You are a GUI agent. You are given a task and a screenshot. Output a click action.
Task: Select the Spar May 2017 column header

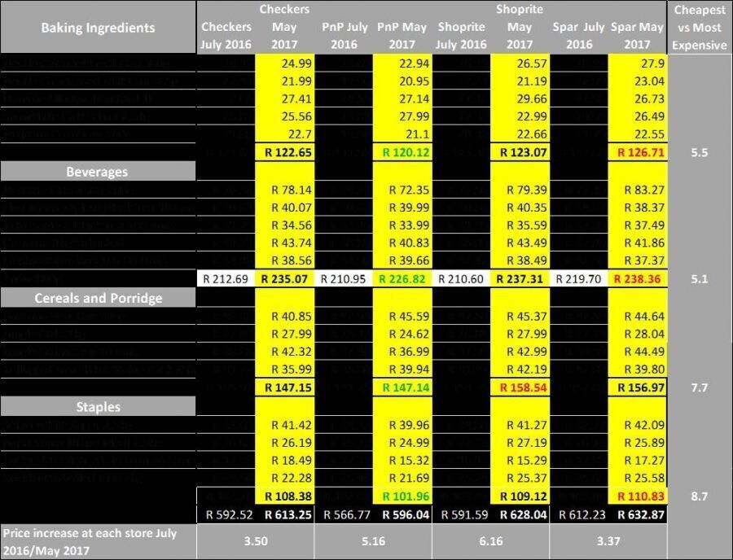click(x=637, y=36)
